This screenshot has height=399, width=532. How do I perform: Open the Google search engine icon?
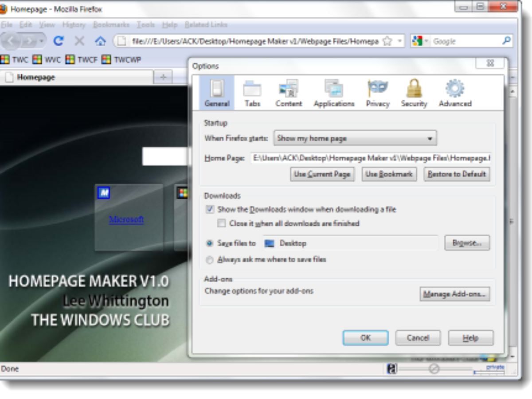click(417, 41)
